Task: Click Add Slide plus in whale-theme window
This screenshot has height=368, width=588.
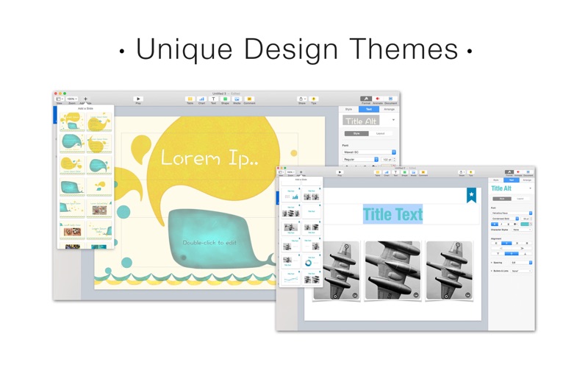Action: pyautogui.click(x=85, y=99)
